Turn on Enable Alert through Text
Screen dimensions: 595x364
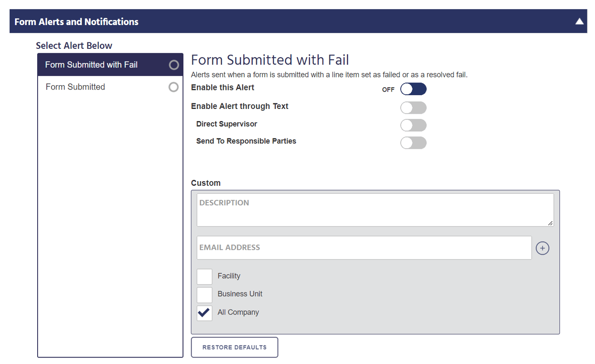pyautogui.click(x=414, y=108)
